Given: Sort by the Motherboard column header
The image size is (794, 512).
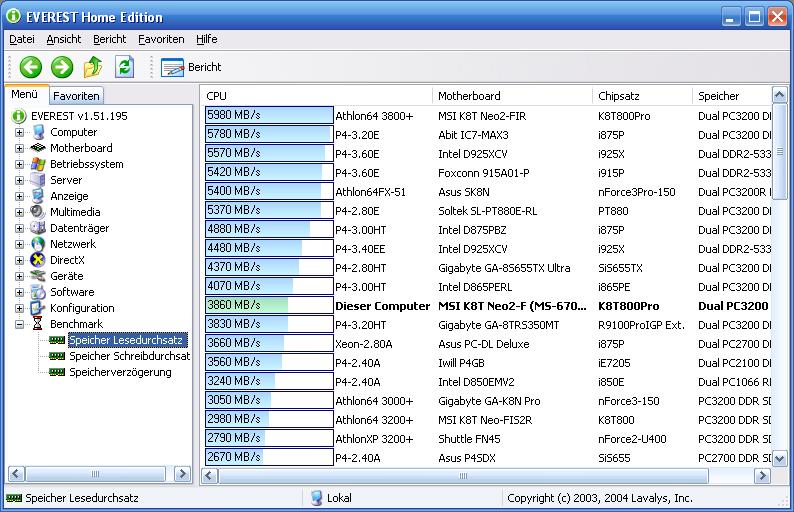Looking at the screenshot, I should [512, 96].
